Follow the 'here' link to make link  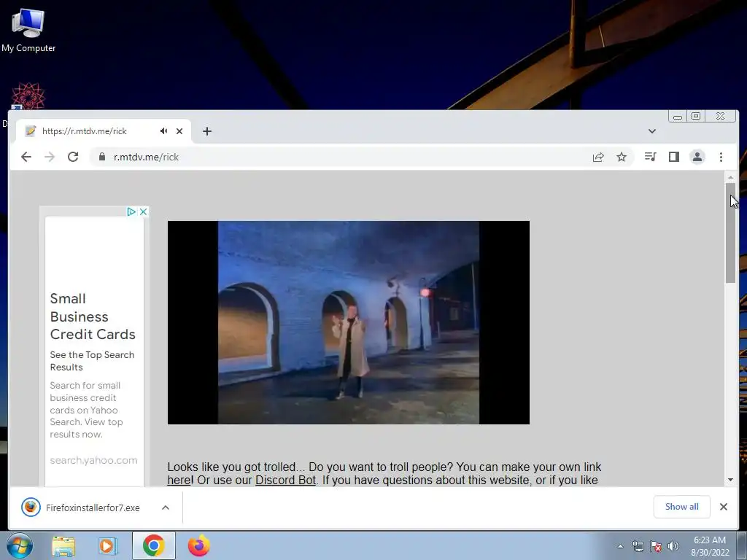(179, 480)
